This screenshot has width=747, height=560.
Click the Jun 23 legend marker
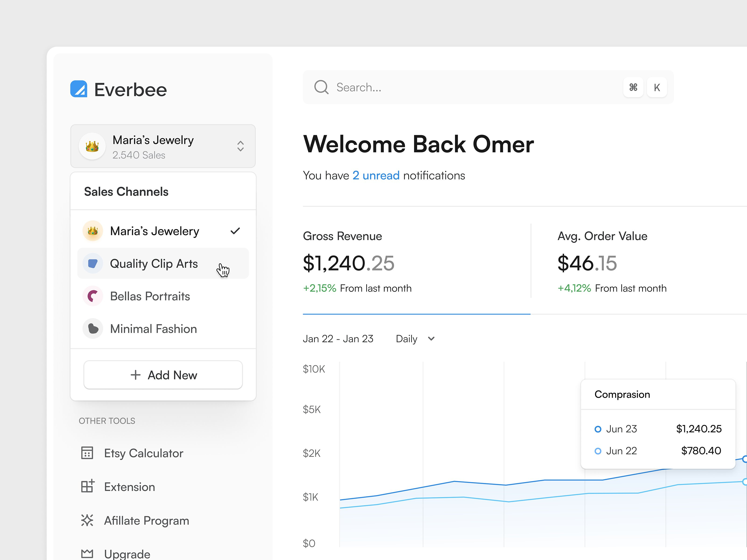click(598, 429)
